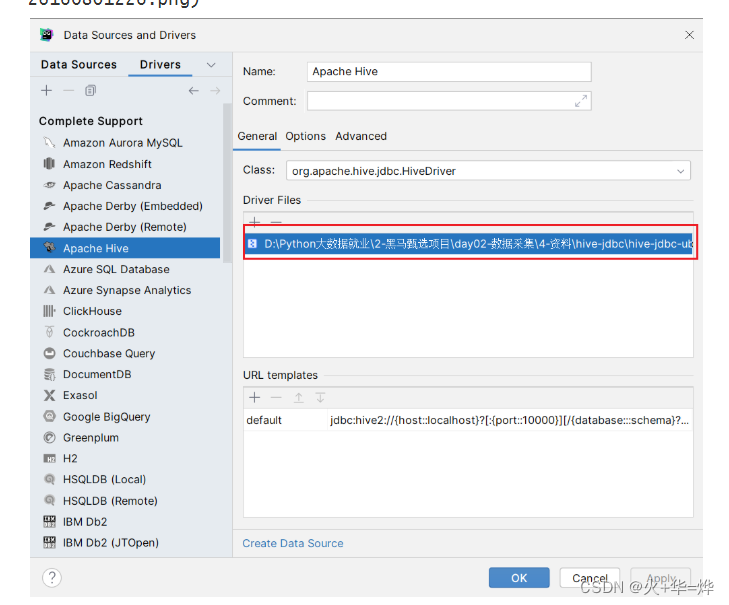This screenshot has width=729, height=605.
Task: Click the Apache Cassandra eye icon
Action: tap(49, 185)
